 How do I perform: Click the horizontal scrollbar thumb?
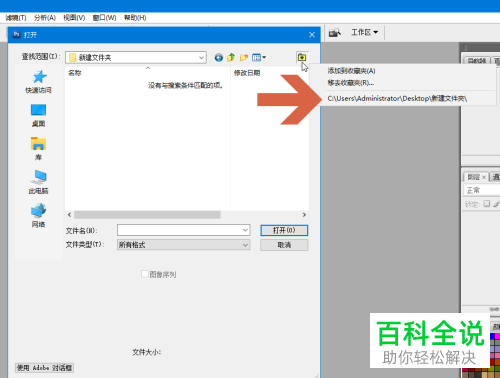[x=147, y=215]
